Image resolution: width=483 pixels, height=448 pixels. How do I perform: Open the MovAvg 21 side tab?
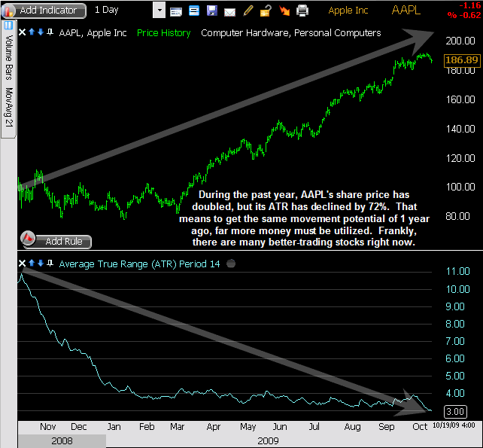coord(9,107)
